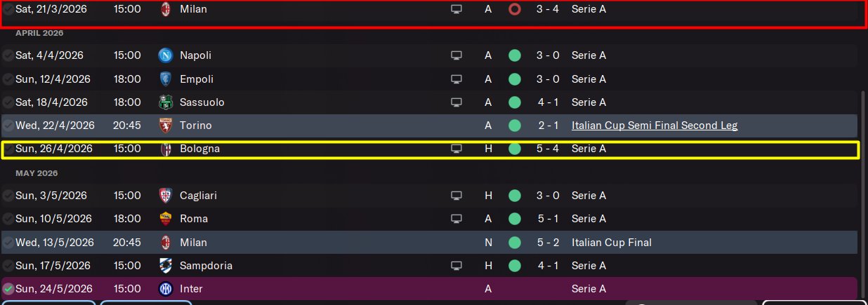Click the Napoli club badge
The width and height of the screenshot is (868, 305).
click(x=166, y=55)
